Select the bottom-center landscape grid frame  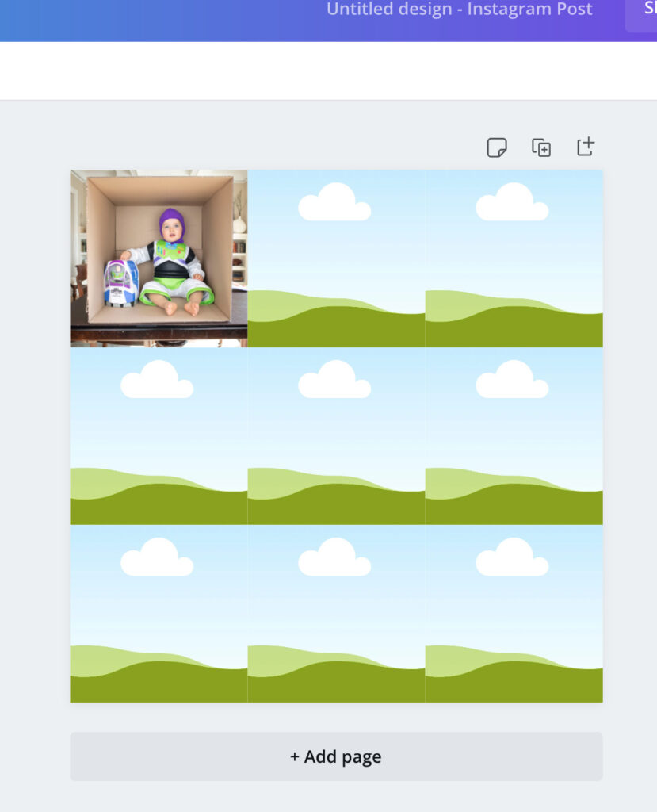(x=337, y=614)
